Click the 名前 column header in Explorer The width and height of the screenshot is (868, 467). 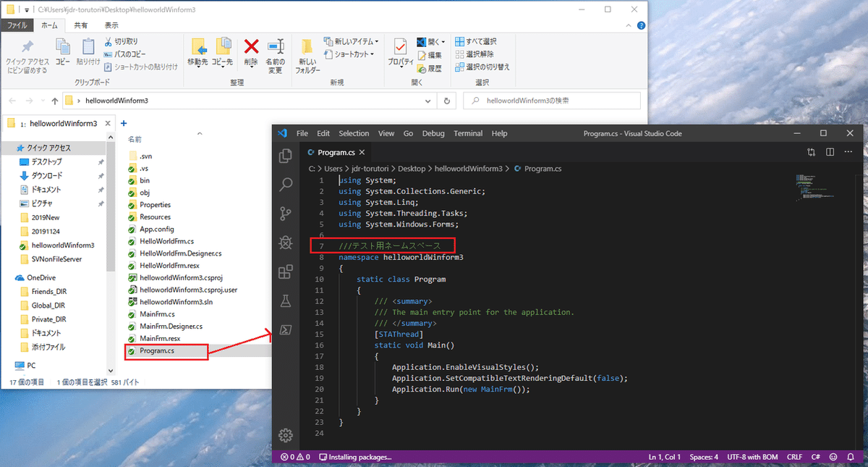tap(135, 138)
